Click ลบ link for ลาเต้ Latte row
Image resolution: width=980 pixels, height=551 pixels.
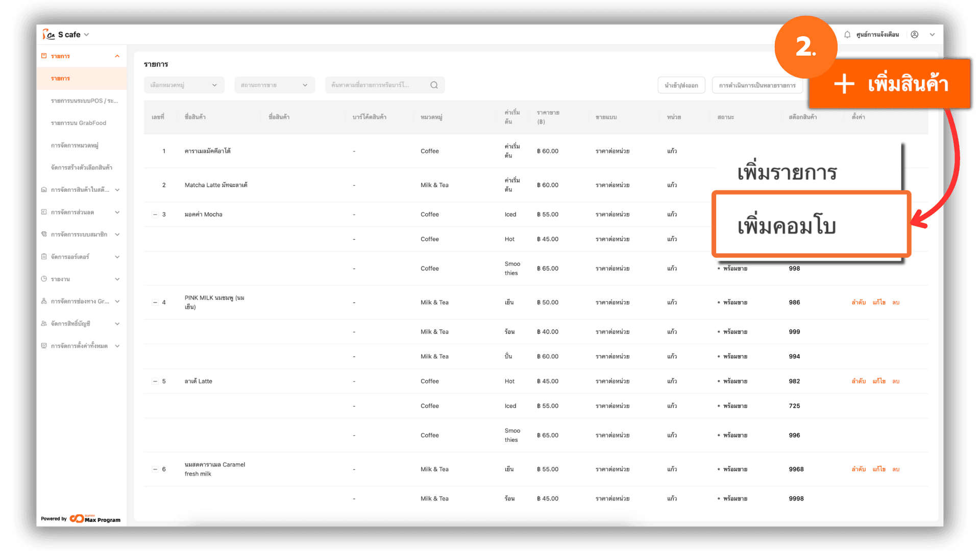coord(895,382)
